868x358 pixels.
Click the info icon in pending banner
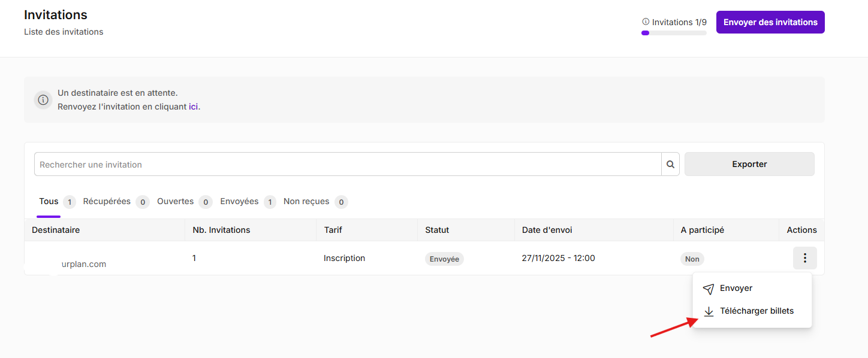(x=43, y=100)
